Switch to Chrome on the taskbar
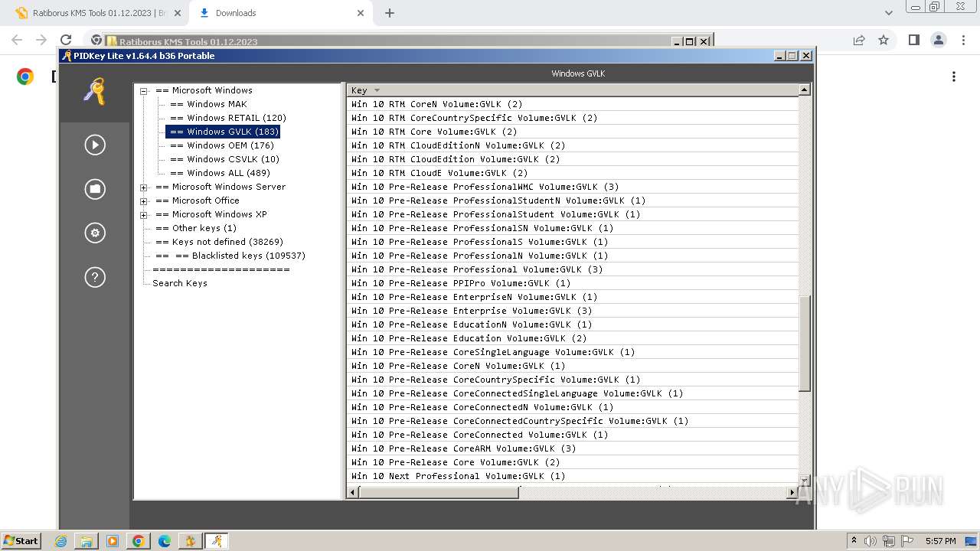Viewport: 980px width, 551px height. coord(139,541)
